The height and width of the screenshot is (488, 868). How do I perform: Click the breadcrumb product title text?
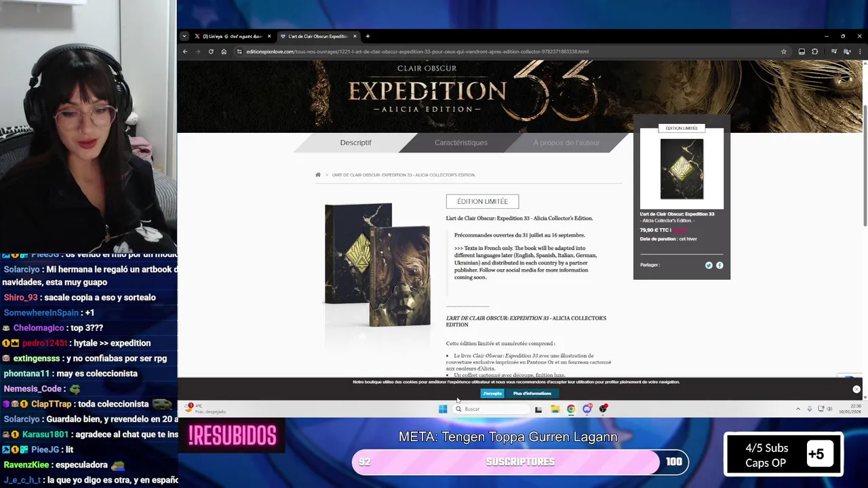click(x=403, y=175)
